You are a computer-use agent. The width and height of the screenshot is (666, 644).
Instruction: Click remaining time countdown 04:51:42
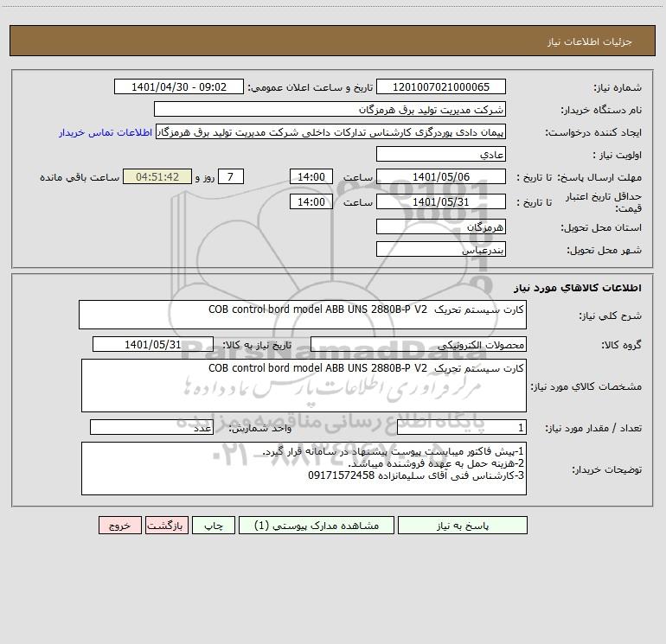click(x=157, y=176)
